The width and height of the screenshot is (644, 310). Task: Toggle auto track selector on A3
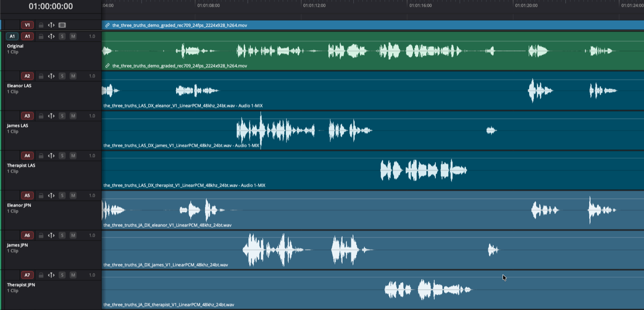pos(51,116)
